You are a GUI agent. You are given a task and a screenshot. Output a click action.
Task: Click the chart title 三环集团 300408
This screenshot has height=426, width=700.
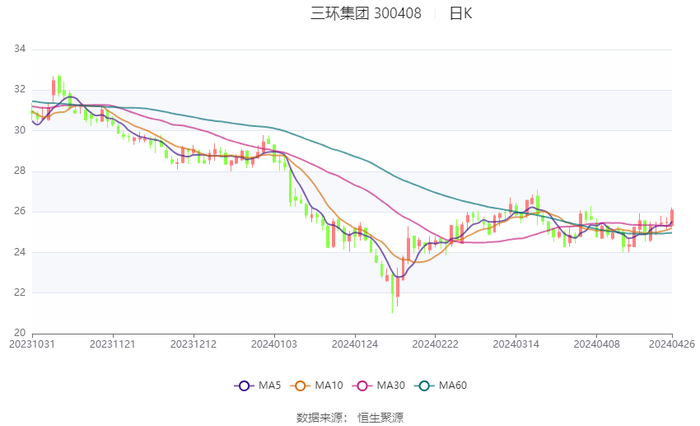tap(365, 14)
